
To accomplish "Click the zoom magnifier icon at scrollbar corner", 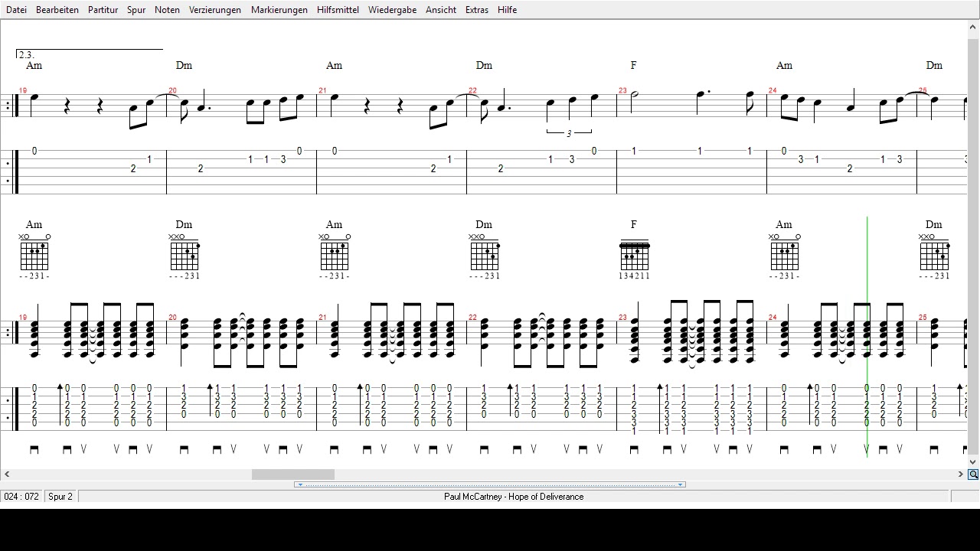I will point(973,474).
